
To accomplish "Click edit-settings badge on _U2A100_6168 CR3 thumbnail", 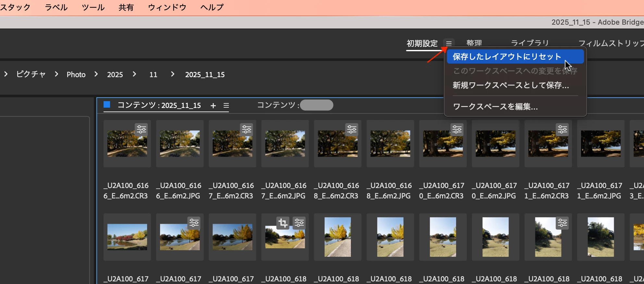I will click(352, 129).
